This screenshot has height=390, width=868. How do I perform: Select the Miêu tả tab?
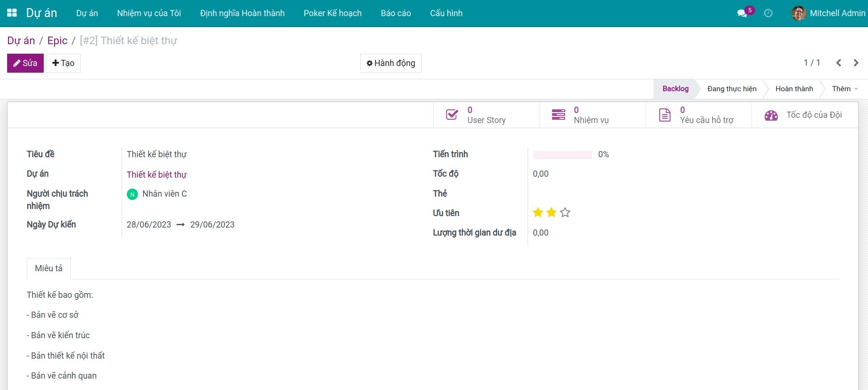48,268
